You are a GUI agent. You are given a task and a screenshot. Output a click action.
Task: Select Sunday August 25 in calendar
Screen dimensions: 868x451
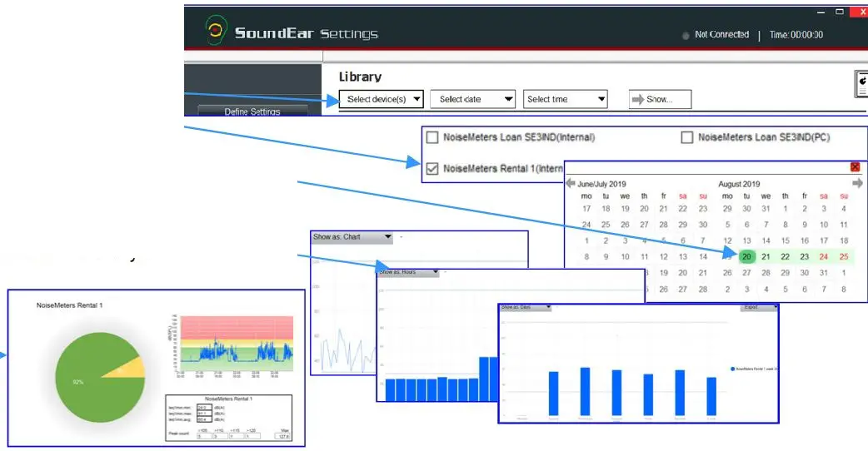(x=844, y=256)
